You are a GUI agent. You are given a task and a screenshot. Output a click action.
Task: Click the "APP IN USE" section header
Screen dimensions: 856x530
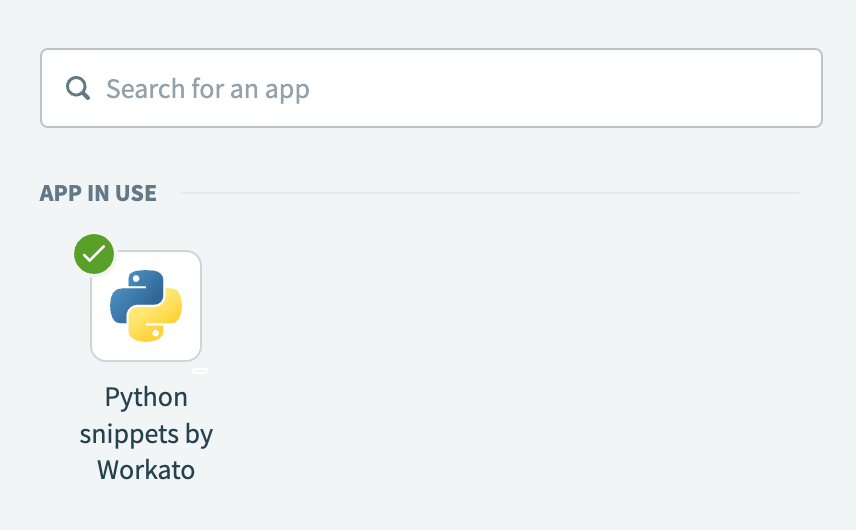point(98,193)
